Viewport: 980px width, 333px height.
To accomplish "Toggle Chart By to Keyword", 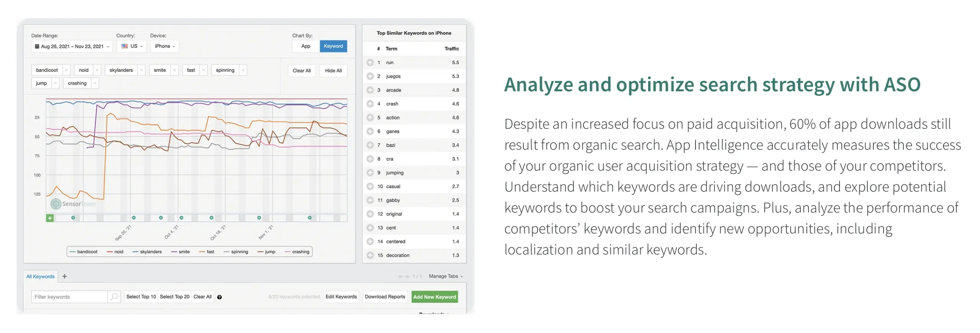I will coord(333,46).
